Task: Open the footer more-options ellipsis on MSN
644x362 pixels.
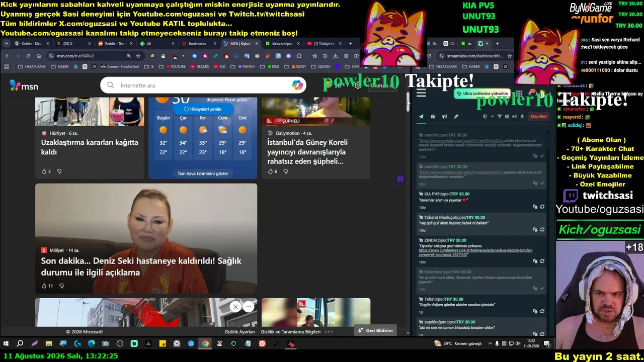Action: point(329,332)
